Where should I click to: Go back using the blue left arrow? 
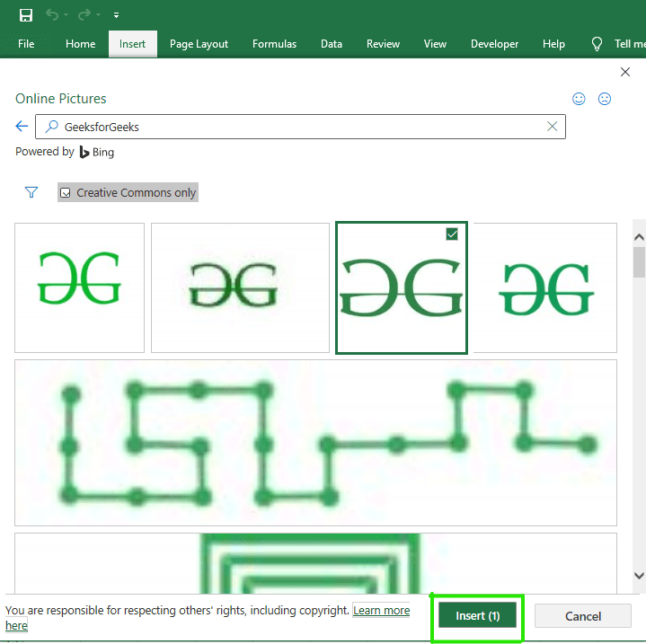pos(22,126)
